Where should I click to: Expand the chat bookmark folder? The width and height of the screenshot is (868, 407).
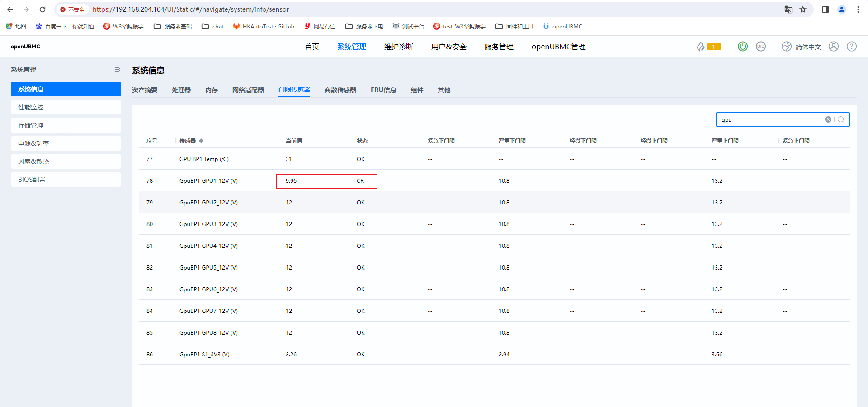[x=212, y=26]
